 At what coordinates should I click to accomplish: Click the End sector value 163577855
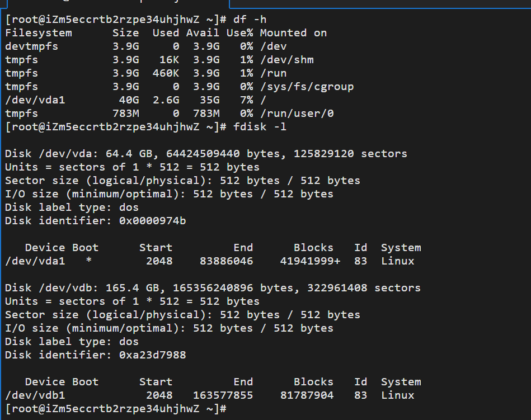click(x=223, y=395)
